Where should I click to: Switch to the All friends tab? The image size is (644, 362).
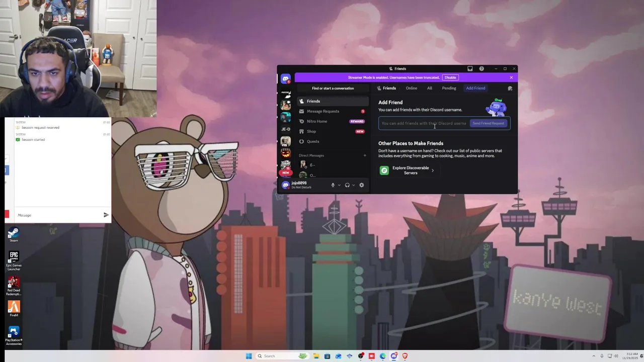tap(430, 88)
